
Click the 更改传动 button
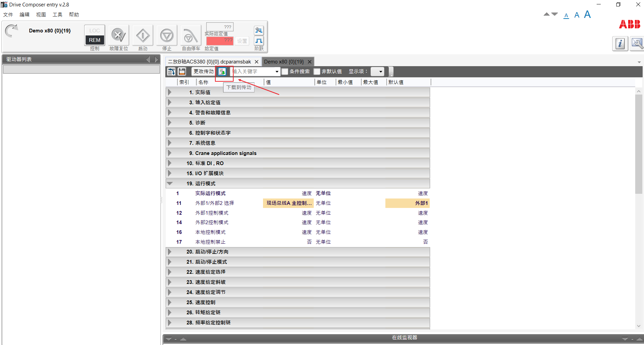coord(204,72)
